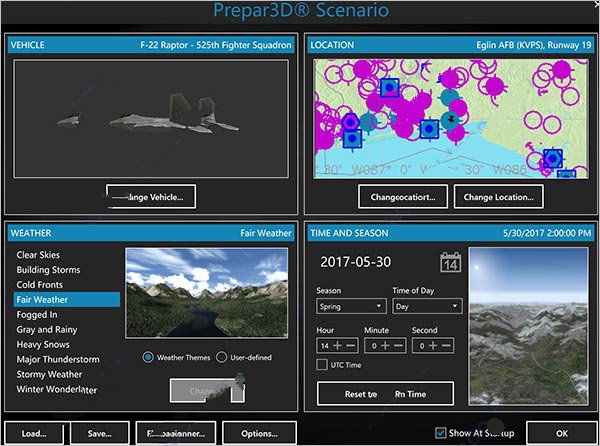Click the Save button

point(99,433)
